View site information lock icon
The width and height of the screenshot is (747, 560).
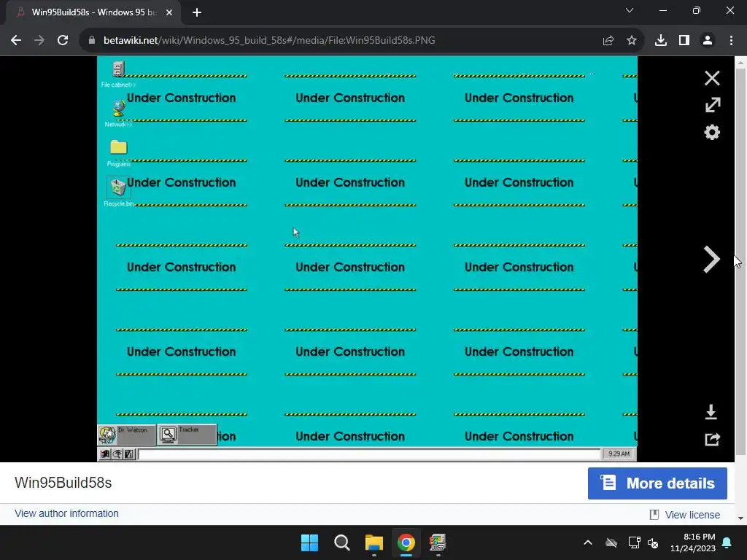coord(92,41)
